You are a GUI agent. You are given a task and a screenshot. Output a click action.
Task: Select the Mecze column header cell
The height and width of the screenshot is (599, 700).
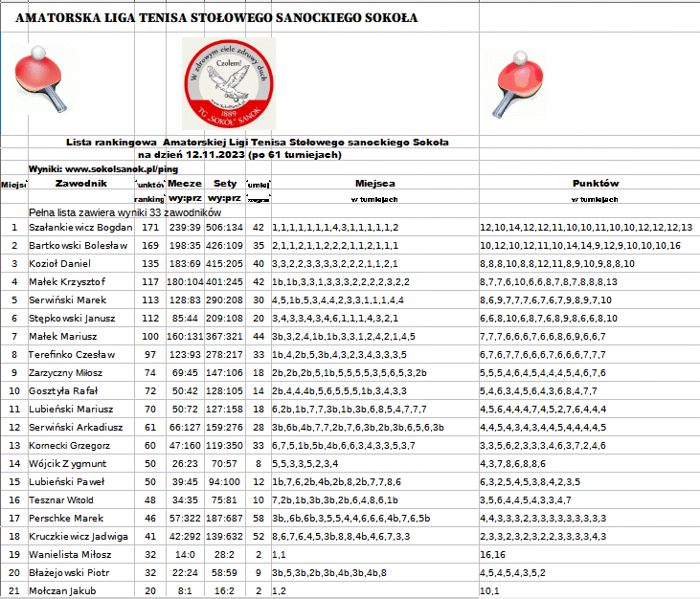point(185,184)
